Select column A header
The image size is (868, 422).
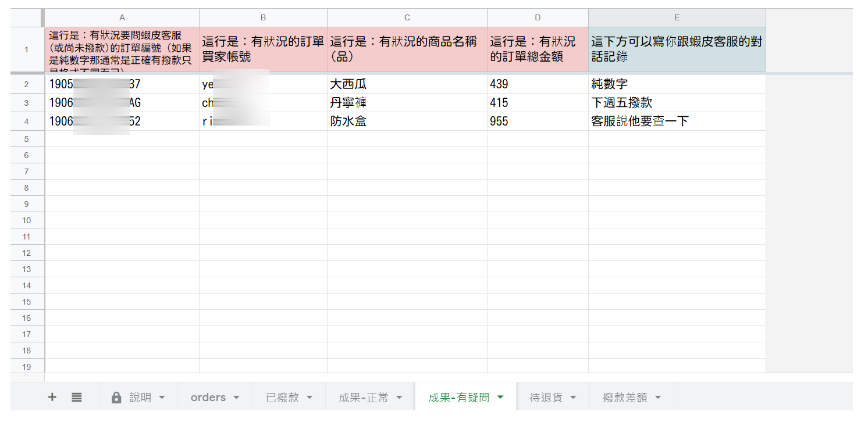122,17
